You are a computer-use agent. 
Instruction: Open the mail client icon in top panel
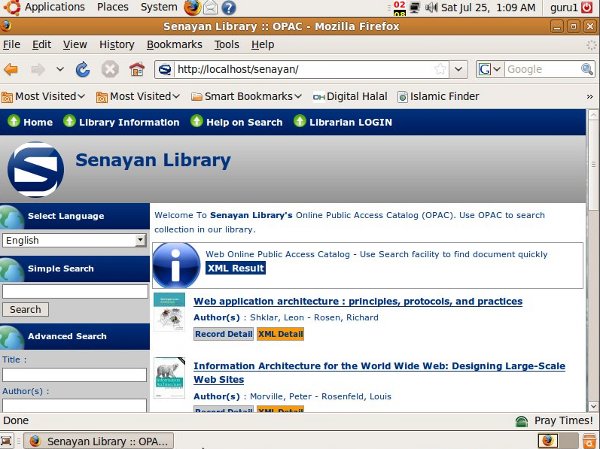(210, 8)
